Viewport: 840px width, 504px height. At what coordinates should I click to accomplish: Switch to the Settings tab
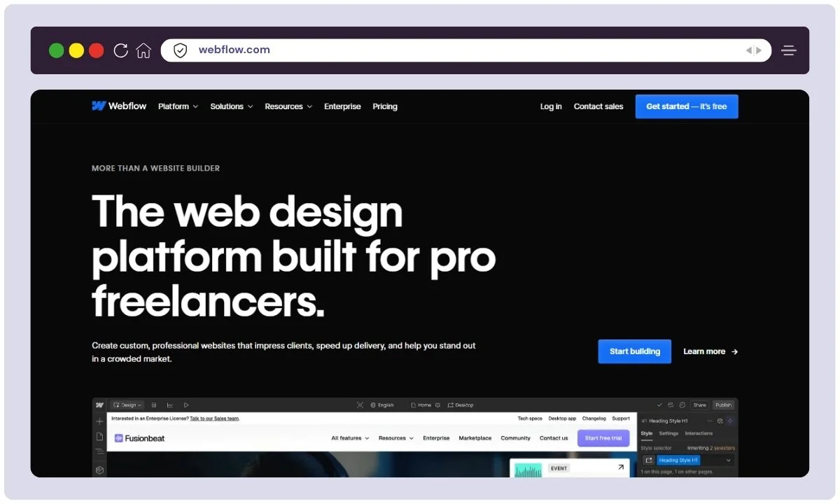point(668,433)
